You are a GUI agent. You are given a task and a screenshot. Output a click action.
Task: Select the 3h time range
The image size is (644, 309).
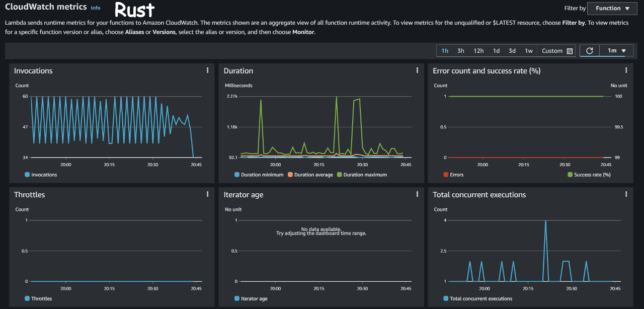[x=461, y=51]
